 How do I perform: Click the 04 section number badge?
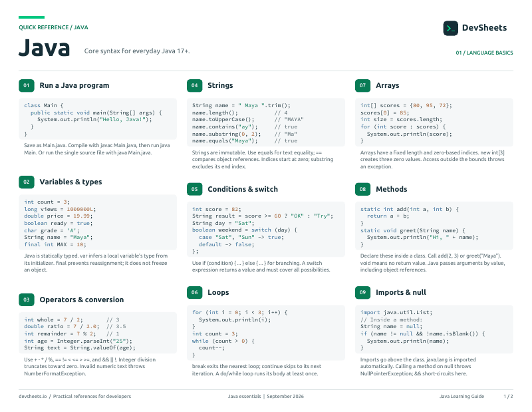[x=194, y=86]
